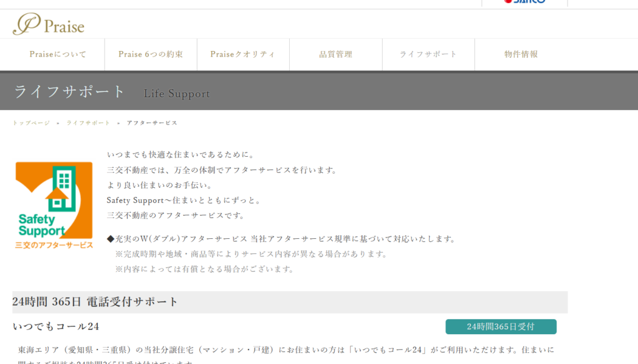Click the ライフサポート breadcrumb link
Screen dimensions: 638x364
click(88, 123)
